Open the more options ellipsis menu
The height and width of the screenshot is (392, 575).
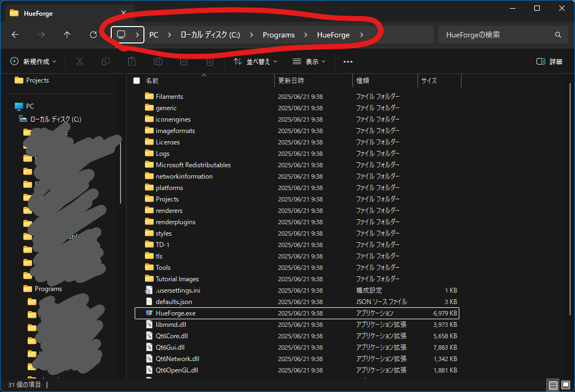pos(348,62)
